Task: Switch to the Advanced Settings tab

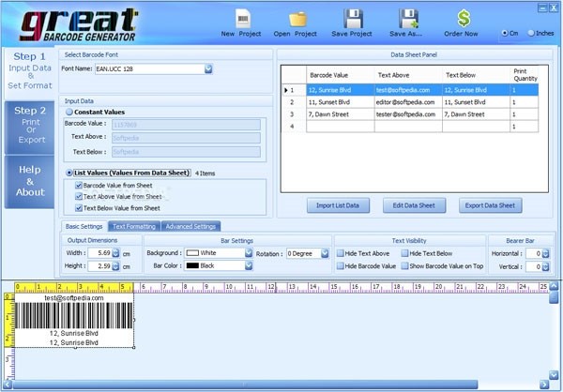Action: coord(191,226)
